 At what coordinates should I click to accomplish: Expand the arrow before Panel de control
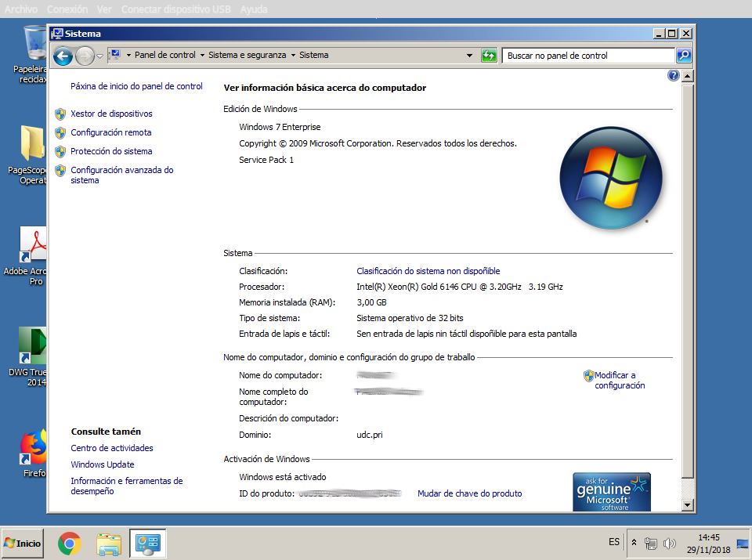(128, 55)
